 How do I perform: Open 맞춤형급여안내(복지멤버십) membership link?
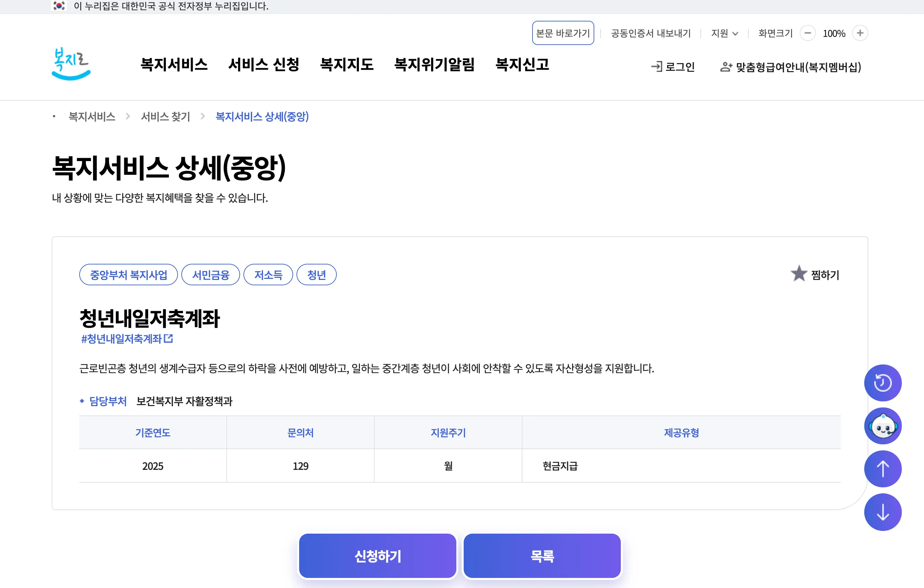(791, 67)
